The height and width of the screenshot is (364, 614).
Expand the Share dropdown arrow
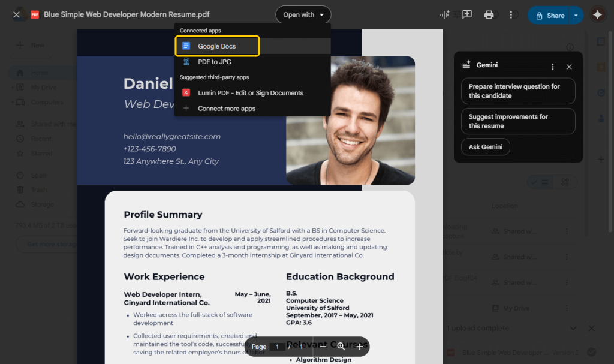pos(576,15)
